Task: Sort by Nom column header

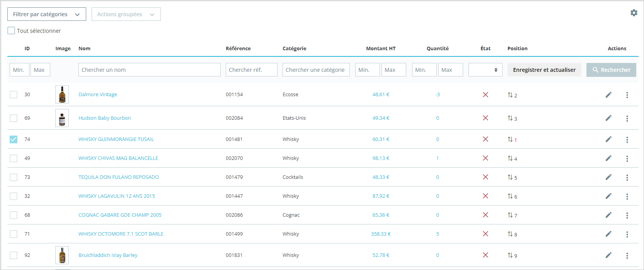Action: (x=84, y=48)
